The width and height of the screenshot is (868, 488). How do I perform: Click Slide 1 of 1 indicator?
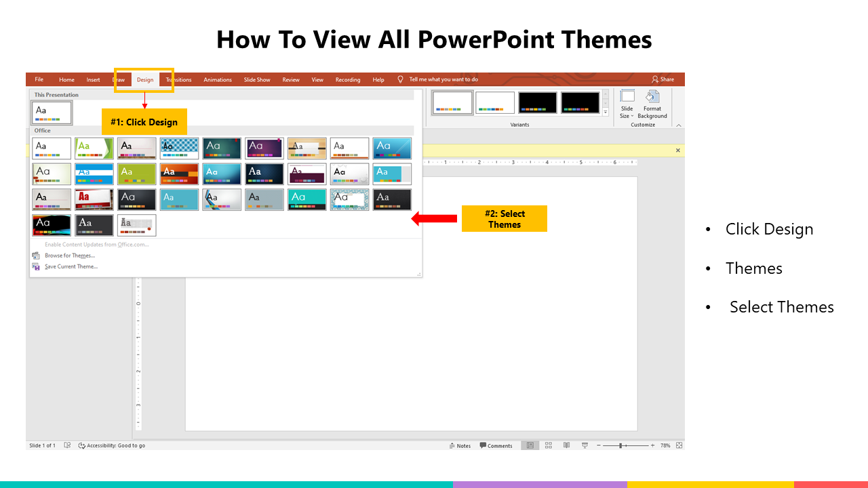tap(42, 445)
